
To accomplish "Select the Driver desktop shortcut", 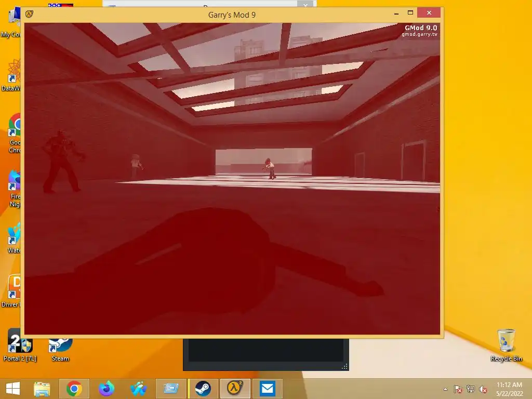I will click(x=11, y=291).
